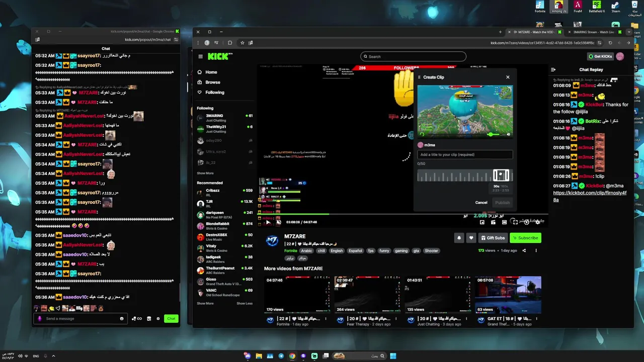Toggle theater mode on the VOD player

coord(504,222)
